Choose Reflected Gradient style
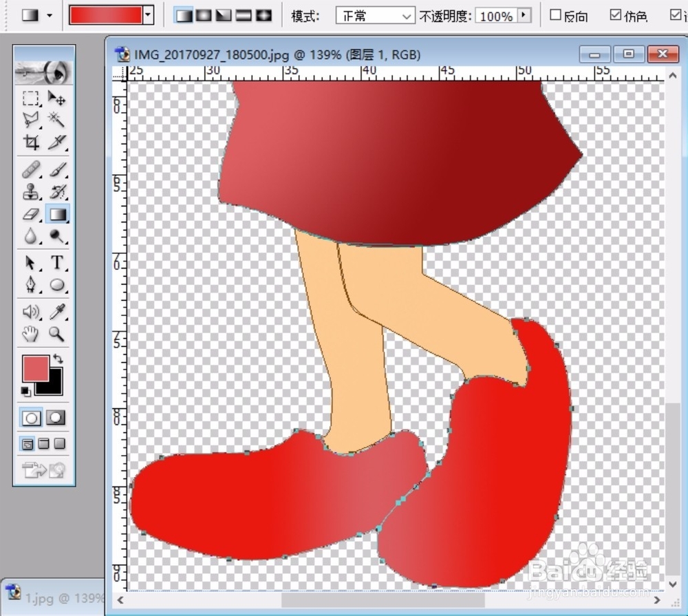 pyautogui.click(x=244, y=16)
